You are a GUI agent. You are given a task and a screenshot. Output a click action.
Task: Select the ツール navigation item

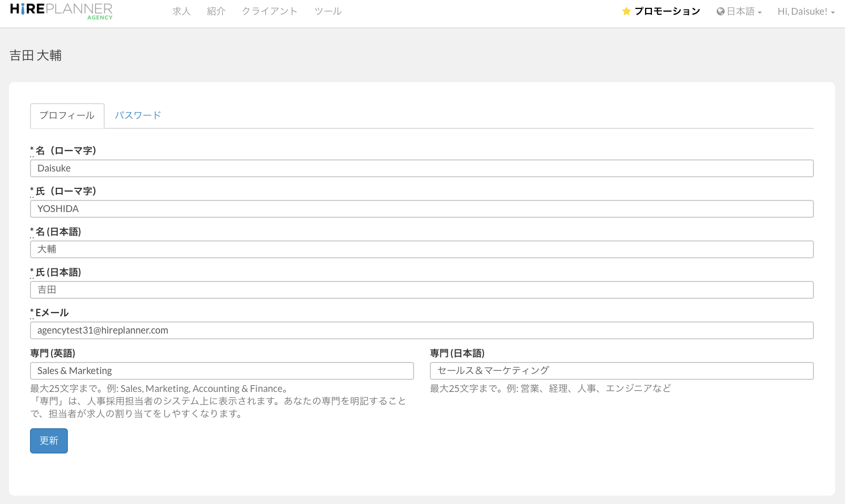tap(328, 12)
